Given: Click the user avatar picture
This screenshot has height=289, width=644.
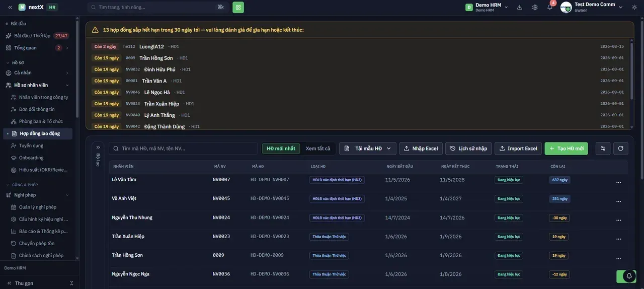Looking at the screenshot, I should pos(566,7).
